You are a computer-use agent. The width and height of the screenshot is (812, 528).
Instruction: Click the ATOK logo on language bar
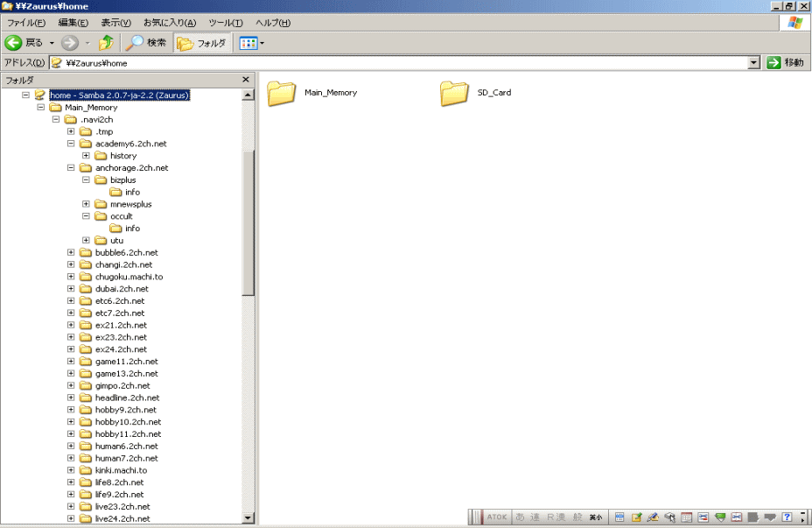point(497,517)
